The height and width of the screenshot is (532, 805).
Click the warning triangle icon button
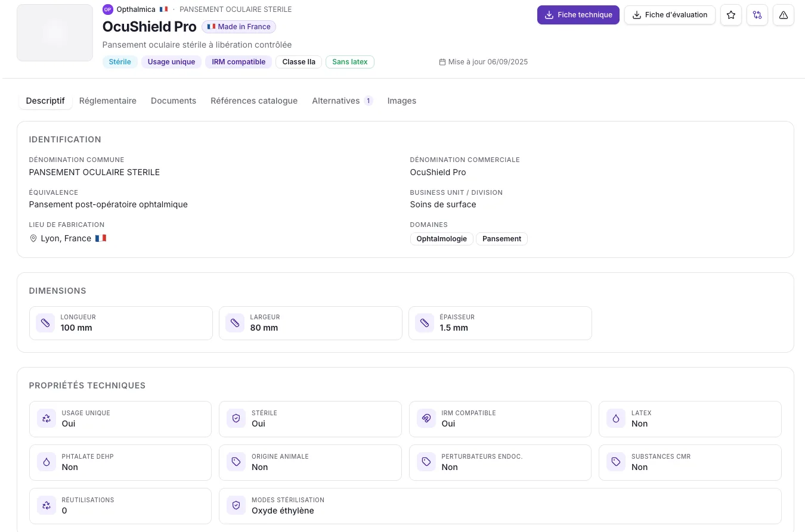(x=784, y=15)
